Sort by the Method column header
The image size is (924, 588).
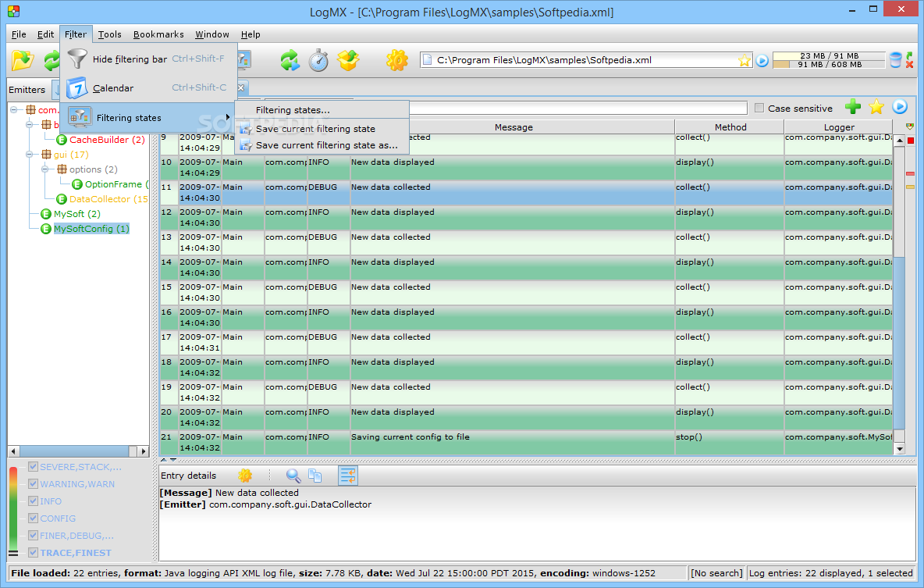730,127
